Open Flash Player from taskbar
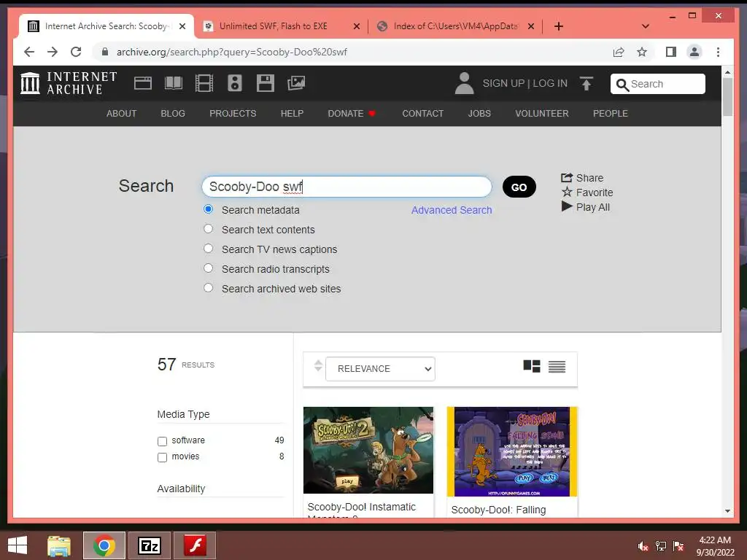The image size is (747, 560). [195, 545]
